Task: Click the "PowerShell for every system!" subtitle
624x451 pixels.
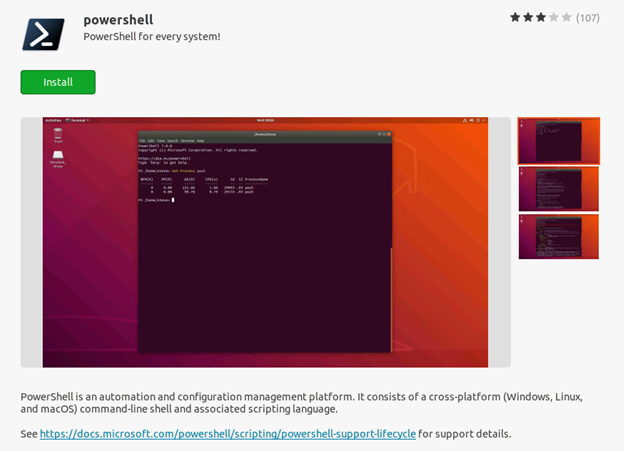Action: point(152,37)
